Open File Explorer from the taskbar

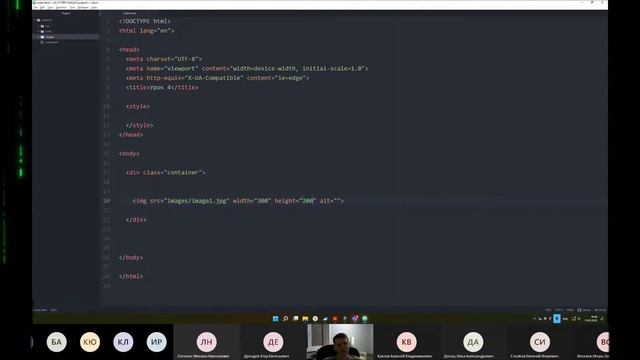[x=305, y=319]
